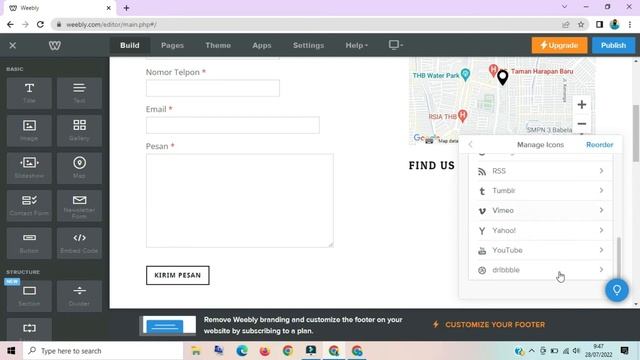Pick the Image element tile
Image resolution: width=640 pixels, height=360 pixels.
[29, 131]
